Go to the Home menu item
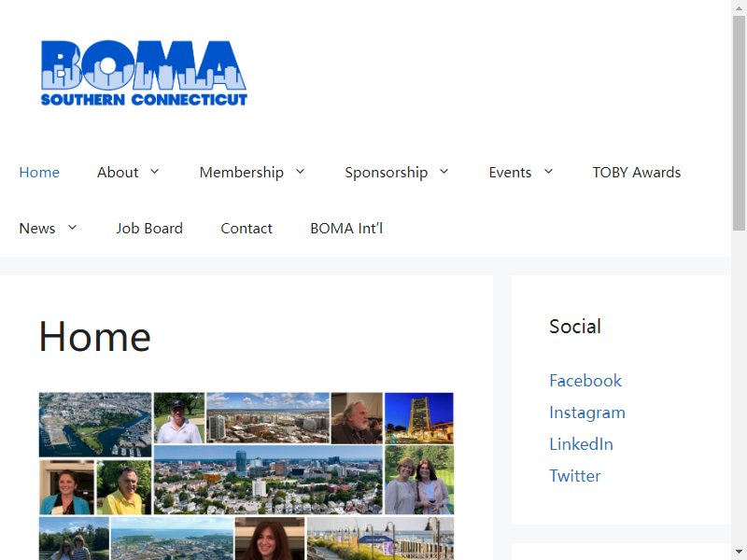The height and width of the screenshot is (560, 747). [x=39, y=172]
